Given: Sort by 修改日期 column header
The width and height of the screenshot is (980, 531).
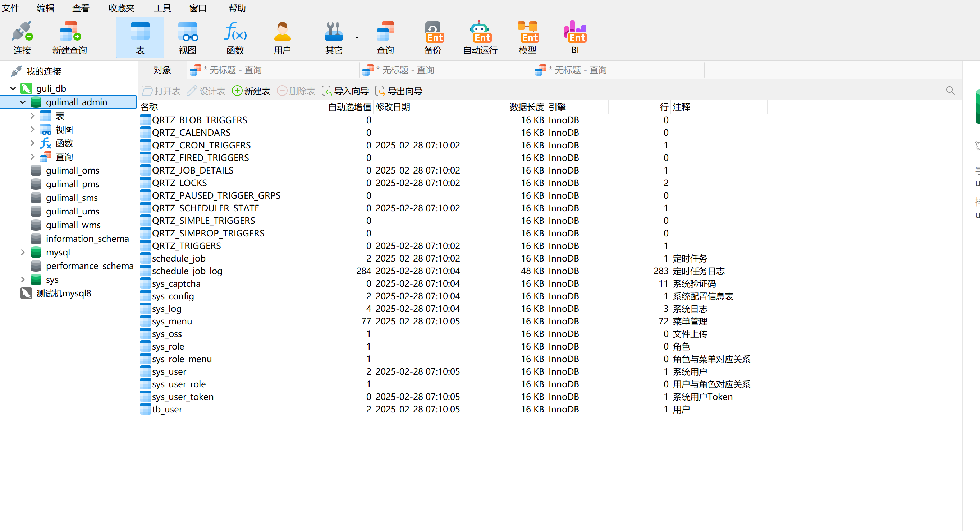Looking at the screenshot, I should click(x=393, y=107).
